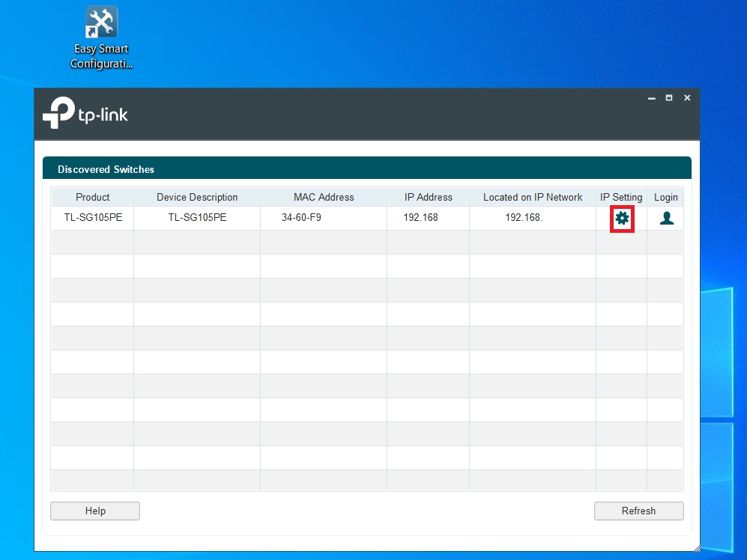747x560 pixels.
Task: Select the Product column header
Action: tap(92, 197)
